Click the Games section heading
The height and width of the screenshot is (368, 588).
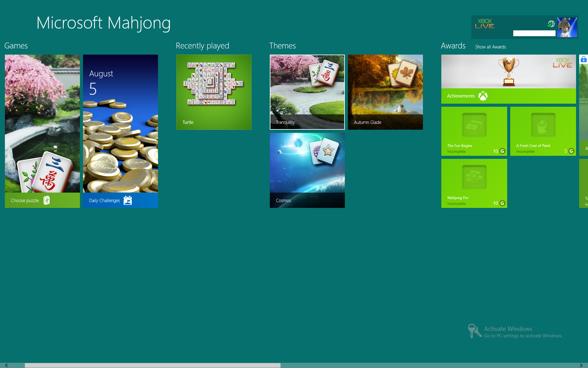tap(16, 46)
